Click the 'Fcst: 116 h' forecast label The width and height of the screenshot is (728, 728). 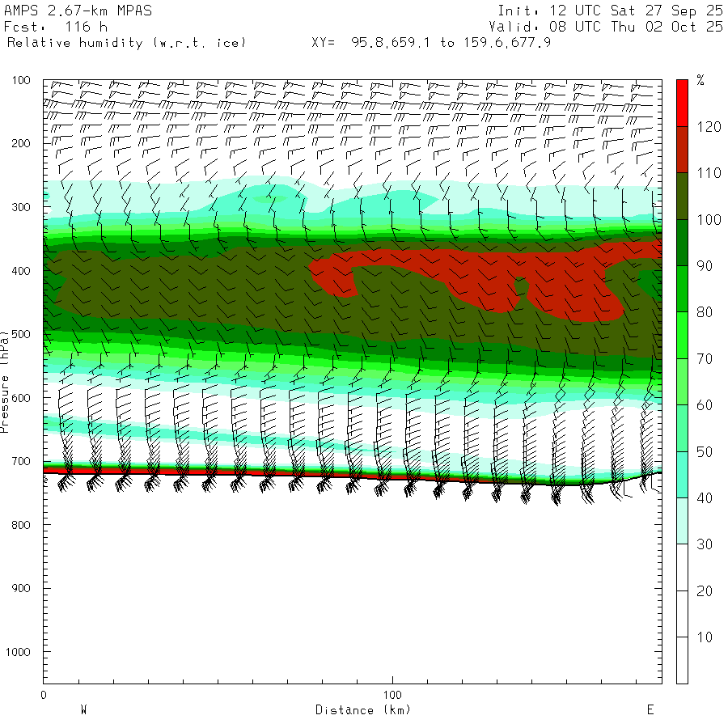click(x=56, y=27)
